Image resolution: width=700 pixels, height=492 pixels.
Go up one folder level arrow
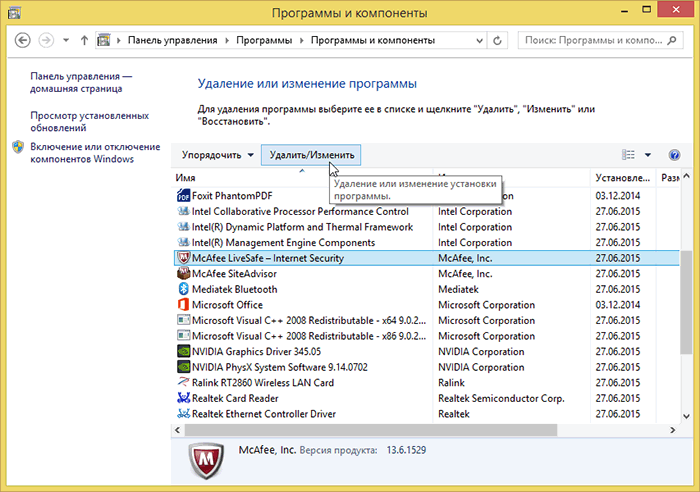click(x=84, y=40)
